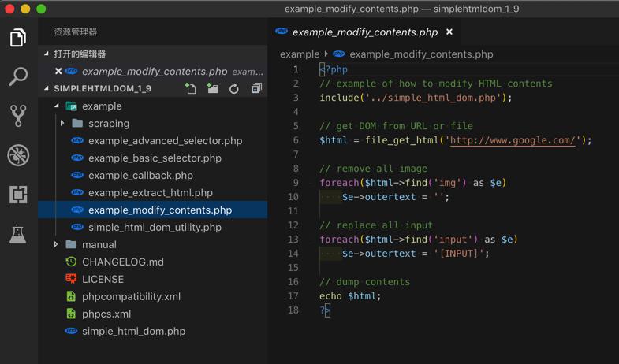Close the example_modify_contents.php editor tab
Image resolution: width=619 pixels, height=364 pixels.
(x=449, y=32)
